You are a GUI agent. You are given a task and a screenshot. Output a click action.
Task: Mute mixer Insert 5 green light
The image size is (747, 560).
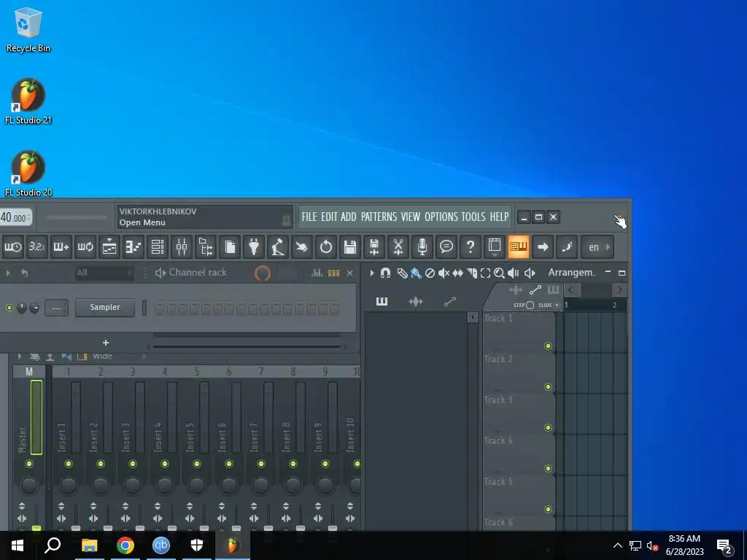[197, 464]
